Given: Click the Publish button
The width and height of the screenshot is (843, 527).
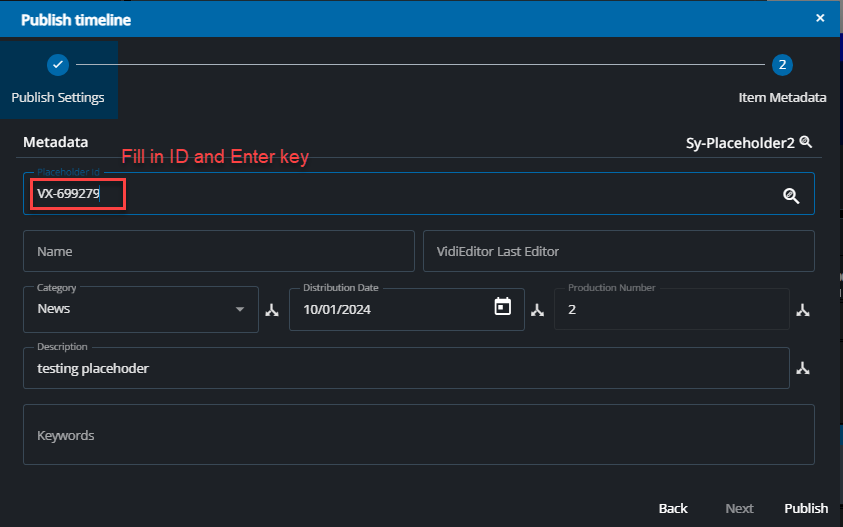Looking at the screenshot, I should [806, 508].
